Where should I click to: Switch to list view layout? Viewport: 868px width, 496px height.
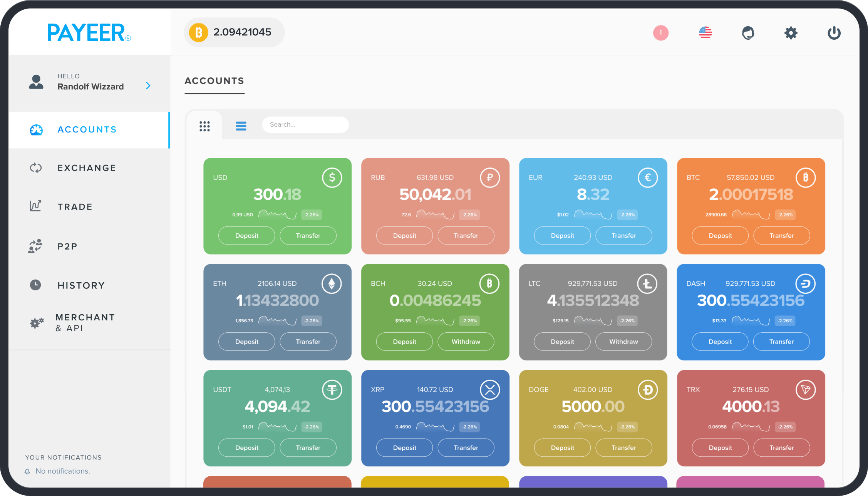coord(241,126)
